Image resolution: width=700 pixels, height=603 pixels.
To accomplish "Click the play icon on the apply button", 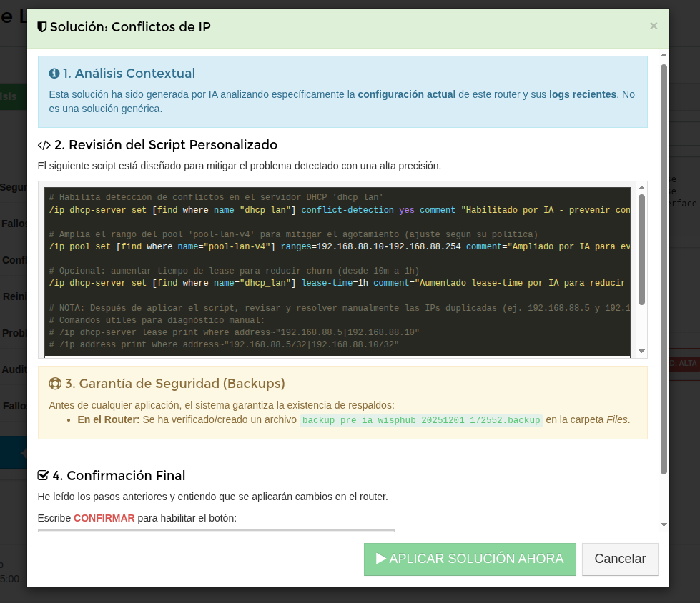I will pos(381,559).
